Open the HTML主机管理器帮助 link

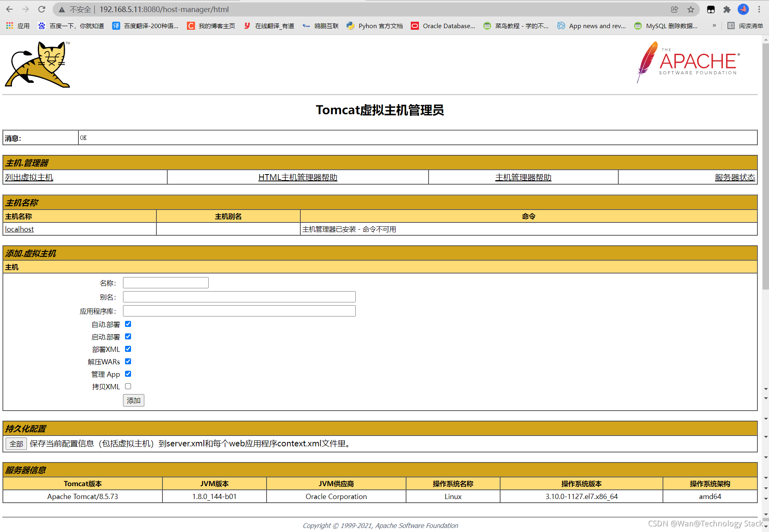(298, 177)
